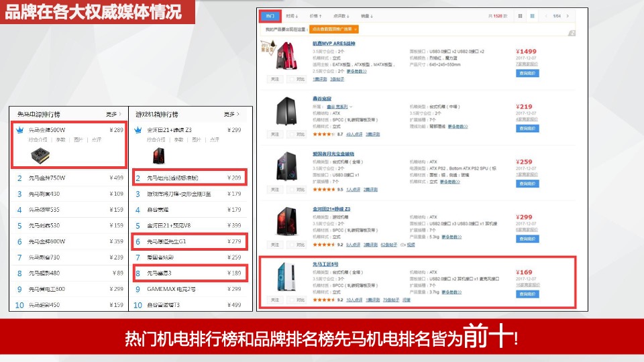This screenshot has height=362, width=644.
Task: Sort by 价格 ascending
Action: tap(316, 16)
